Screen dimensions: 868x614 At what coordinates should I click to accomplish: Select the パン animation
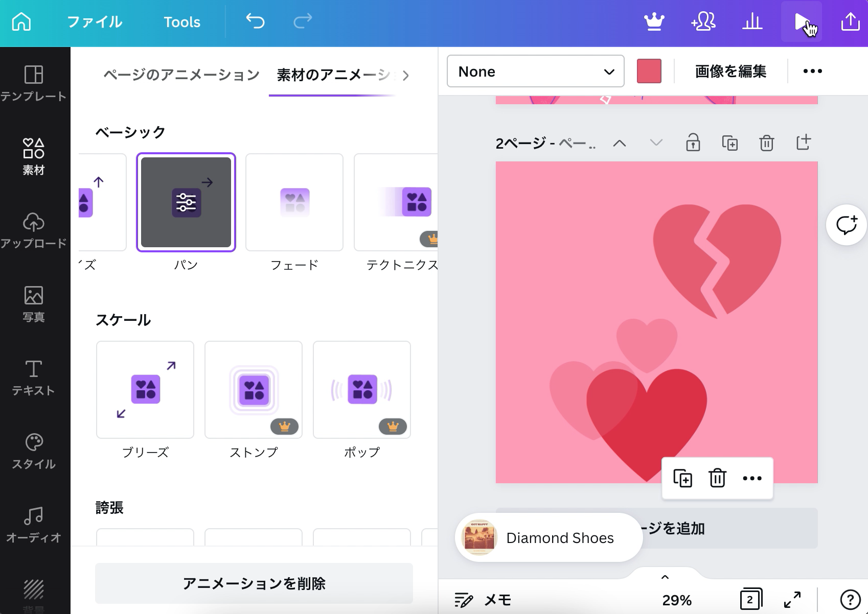186,202
